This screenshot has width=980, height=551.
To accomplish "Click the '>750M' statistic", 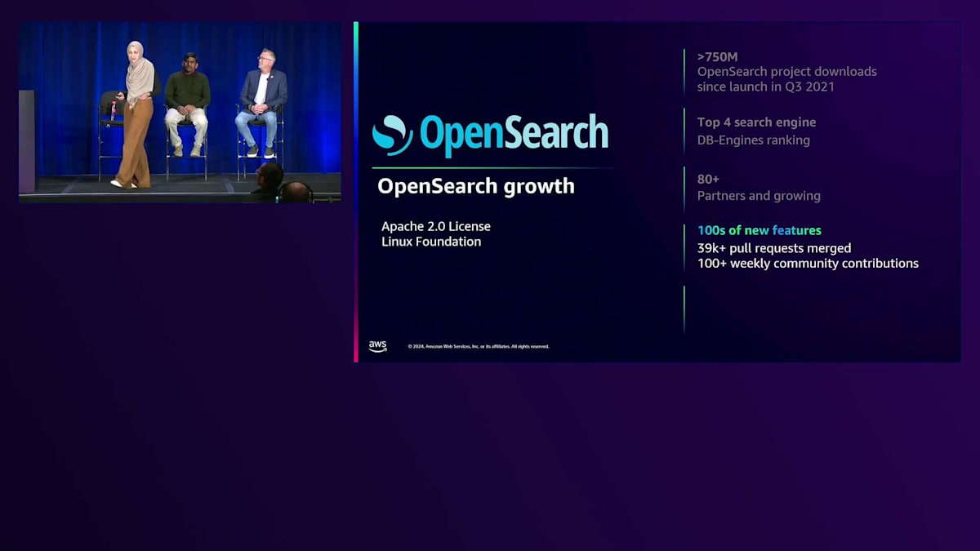I will (718, 57).
